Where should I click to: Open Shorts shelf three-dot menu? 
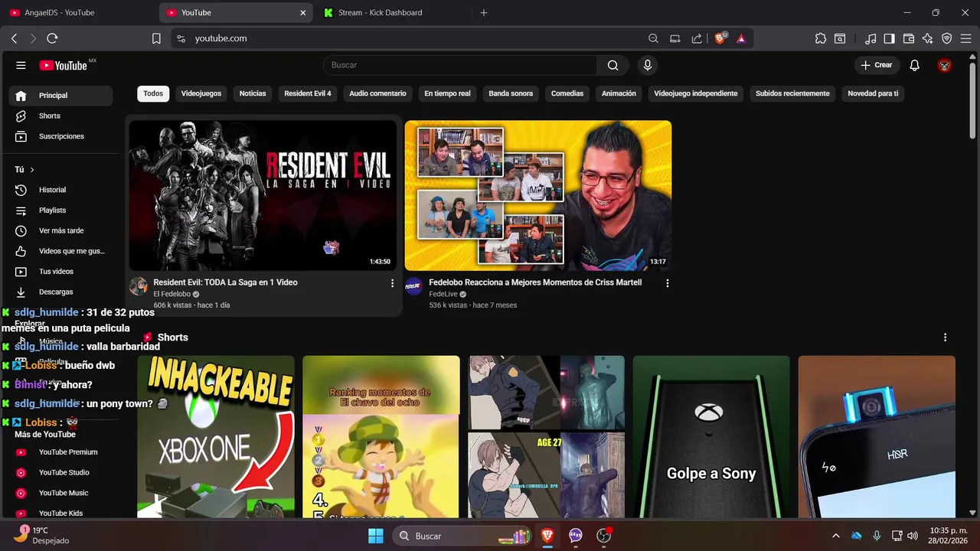pyautogui.click(x=945, y=337)
